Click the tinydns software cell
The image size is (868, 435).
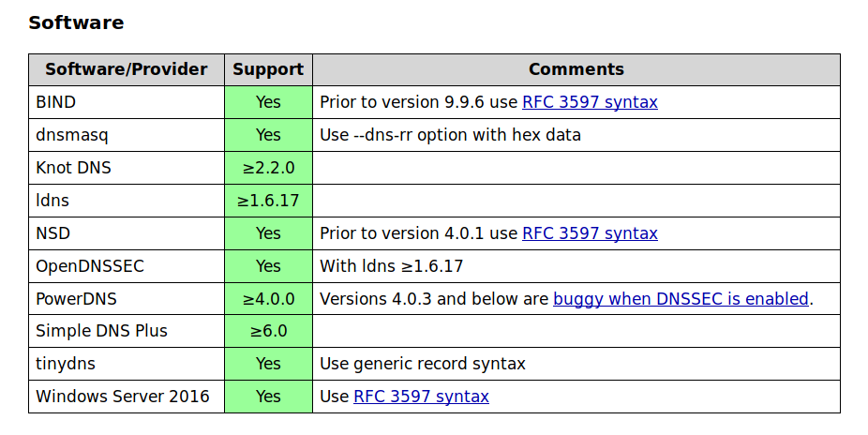click(127, 364)
